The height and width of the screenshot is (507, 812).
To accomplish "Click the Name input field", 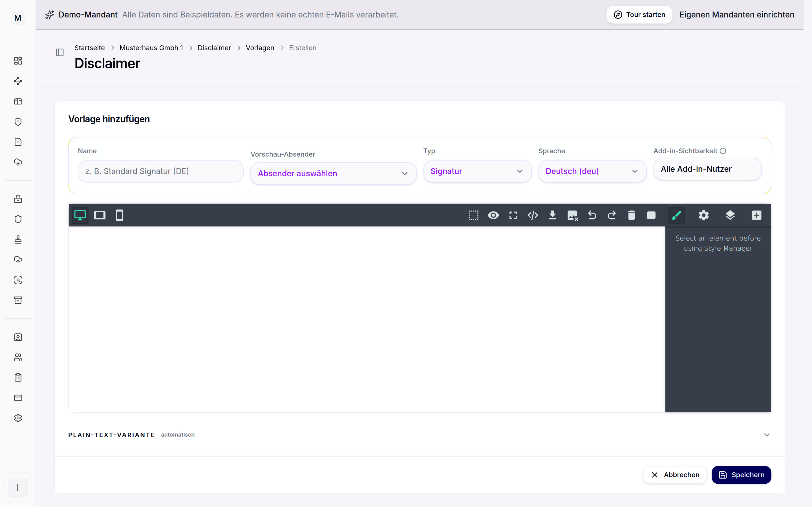I will [160, 171].
